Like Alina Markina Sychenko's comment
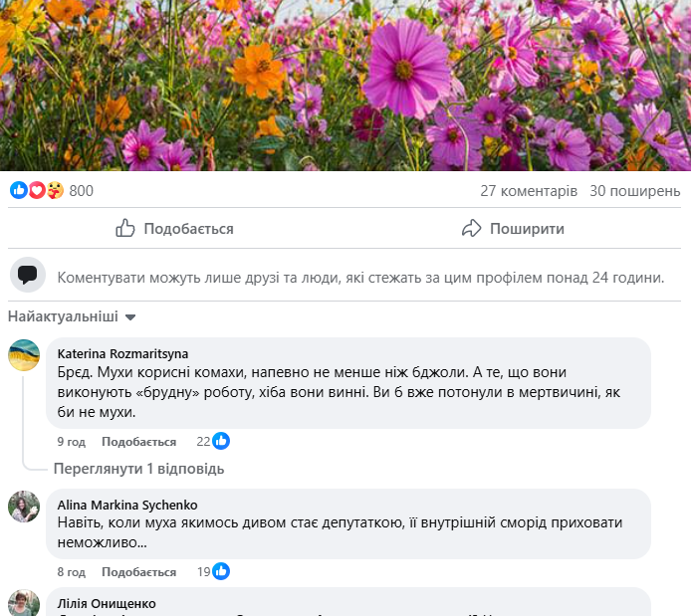This screenshot has height=616, width=691. tap(138, 572)
